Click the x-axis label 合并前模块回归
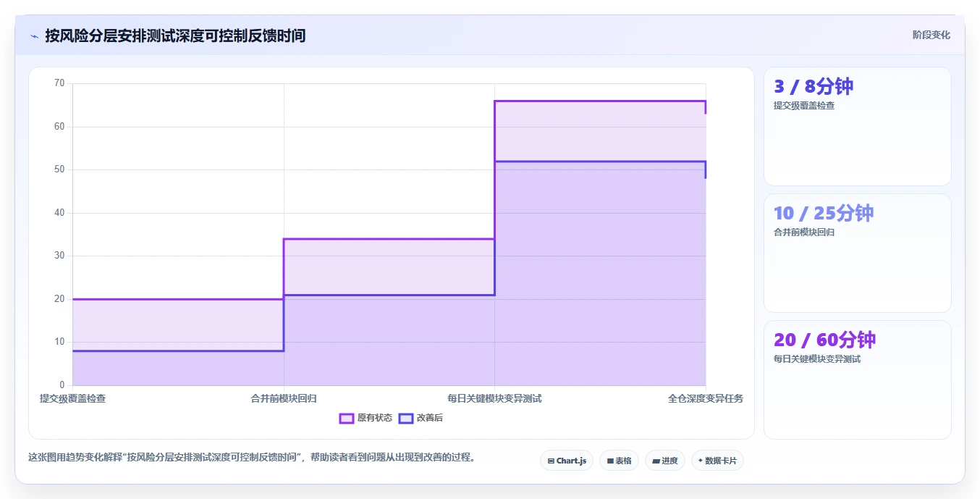Viewport: 980px width, 499px height. click(284, 398)
